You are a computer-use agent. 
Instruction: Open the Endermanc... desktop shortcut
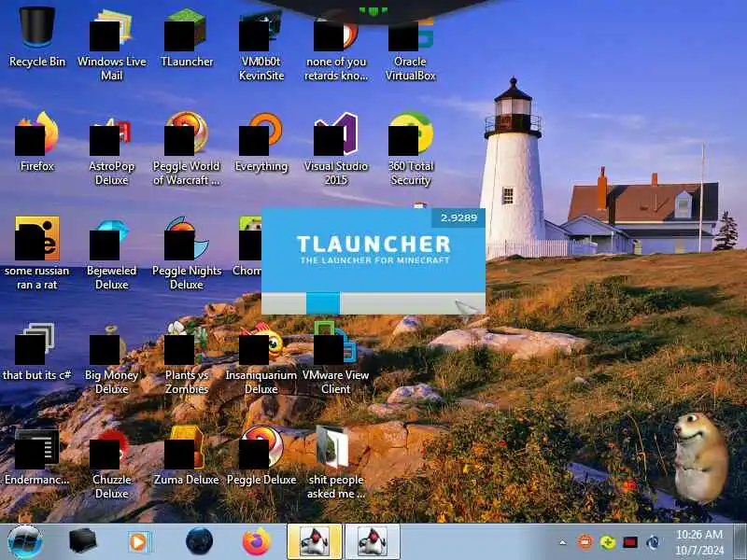(x=37, y=456)
